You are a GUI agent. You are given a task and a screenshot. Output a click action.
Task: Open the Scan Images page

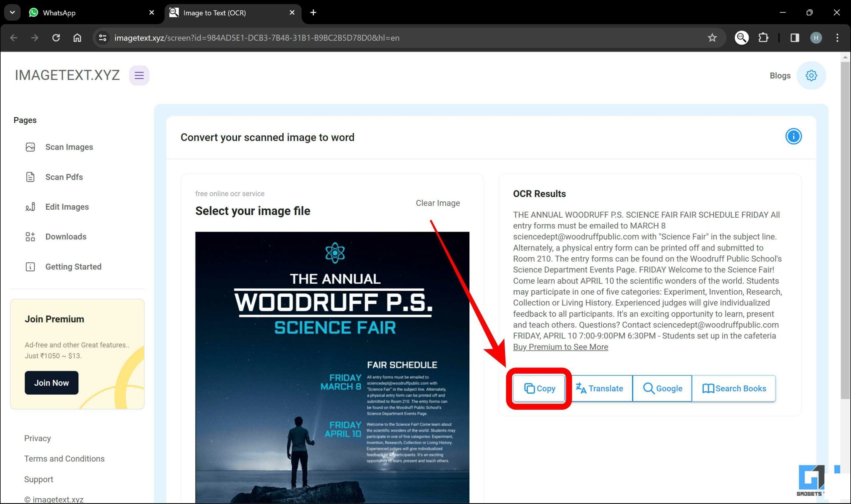click(69, 147)
